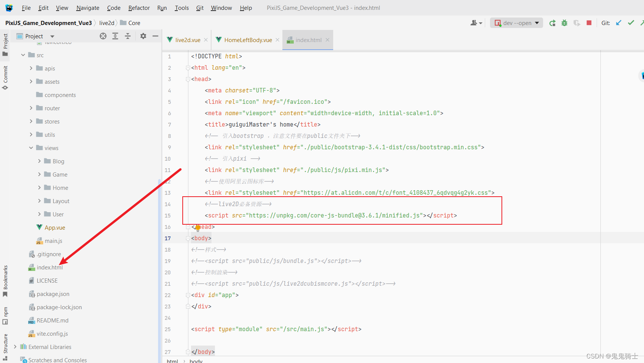
Task: Open Project panel settings gear
Action: click(x=143, y=36)
